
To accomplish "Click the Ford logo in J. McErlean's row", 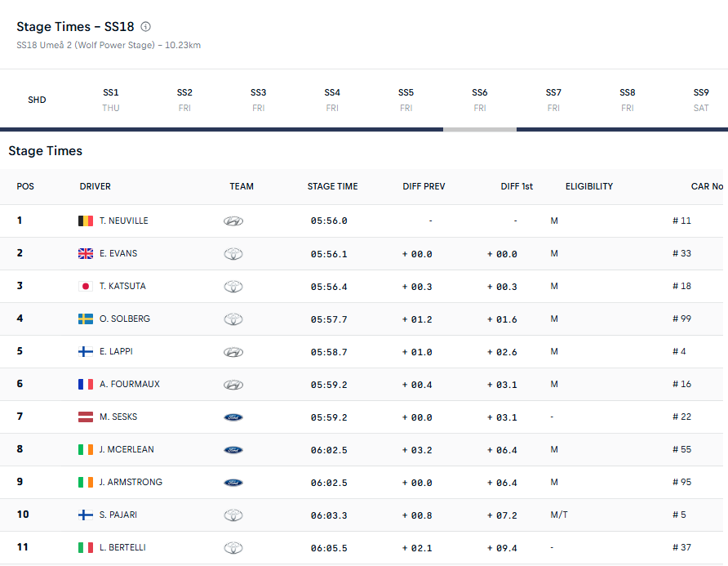I will click(233, 449).
